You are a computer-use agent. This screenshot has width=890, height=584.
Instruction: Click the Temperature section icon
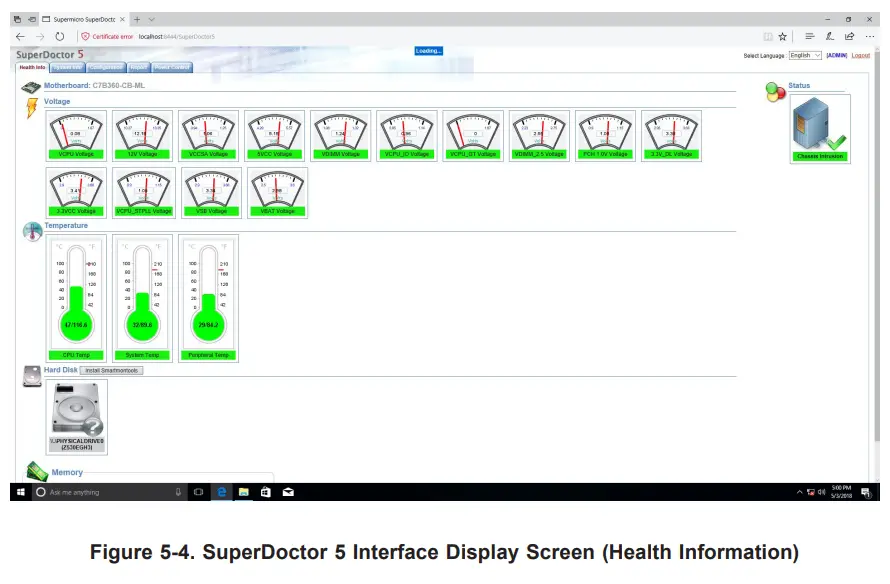pyautogui.click(x=32, y=232)
